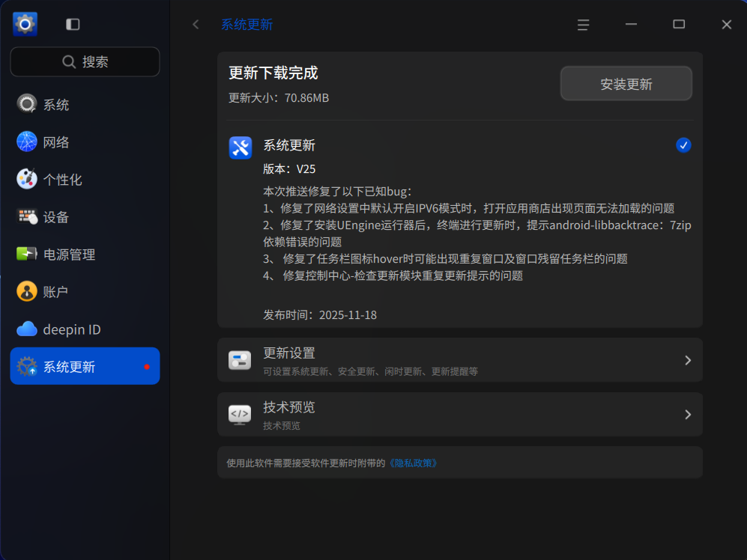Open the 技术预览 row
747x560 pixels.
[x=460, y=414]
